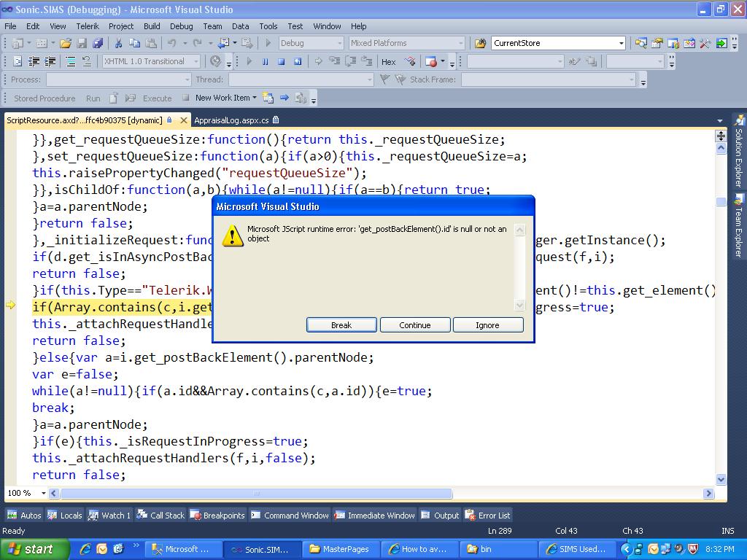
Task: Open Internet Explorer quick launch icon
Action: (x=85, y=549)
